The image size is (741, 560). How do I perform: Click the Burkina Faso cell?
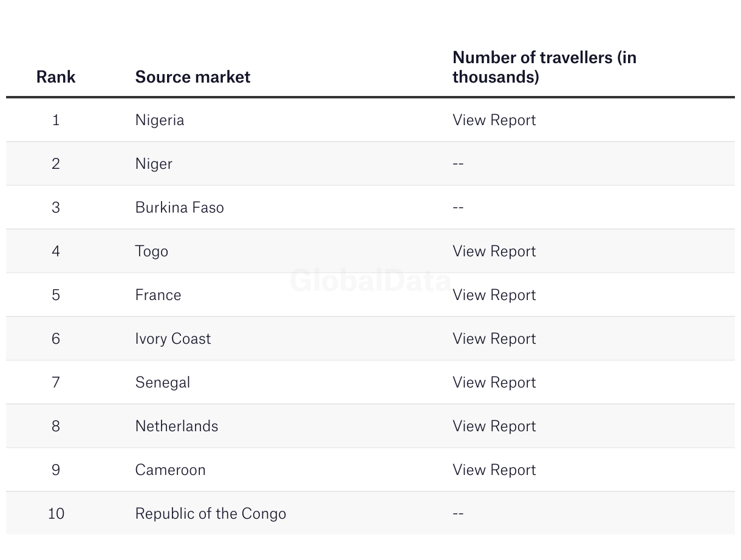coord(180,208)
